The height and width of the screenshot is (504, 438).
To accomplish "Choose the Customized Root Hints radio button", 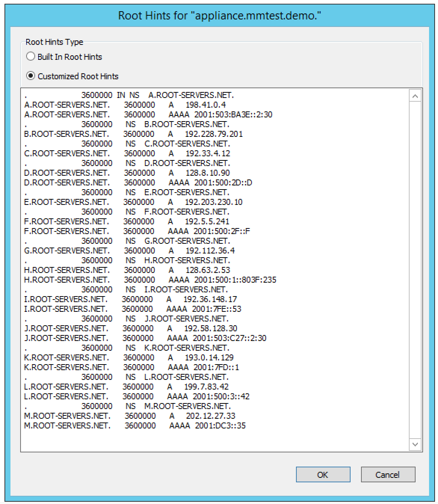I will (31, 76).
